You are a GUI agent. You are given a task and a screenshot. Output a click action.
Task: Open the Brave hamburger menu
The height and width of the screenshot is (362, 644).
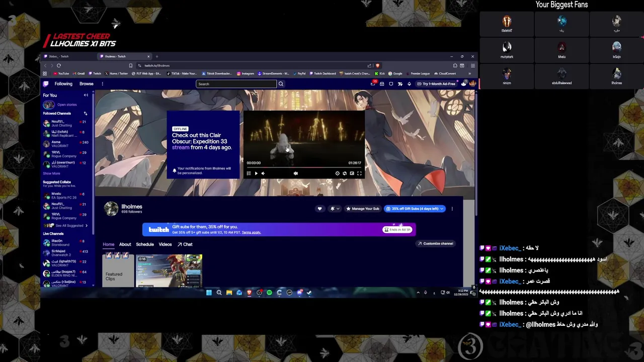pyautogui.click(x=472, y=65)
